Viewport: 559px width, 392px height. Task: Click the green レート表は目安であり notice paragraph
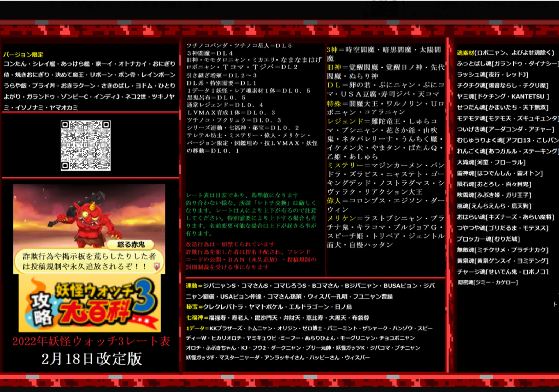[x=251, y=214]
